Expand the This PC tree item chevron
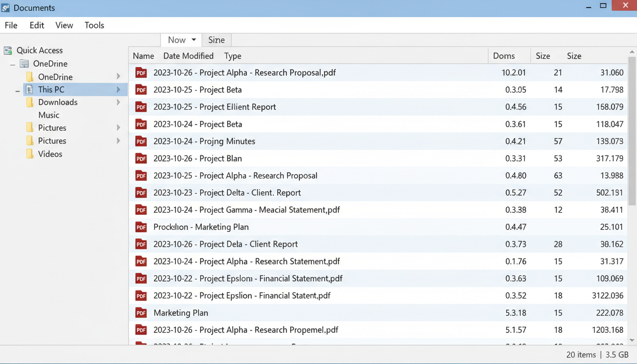Viewport: 637px width, 364px height. (118, 89)
